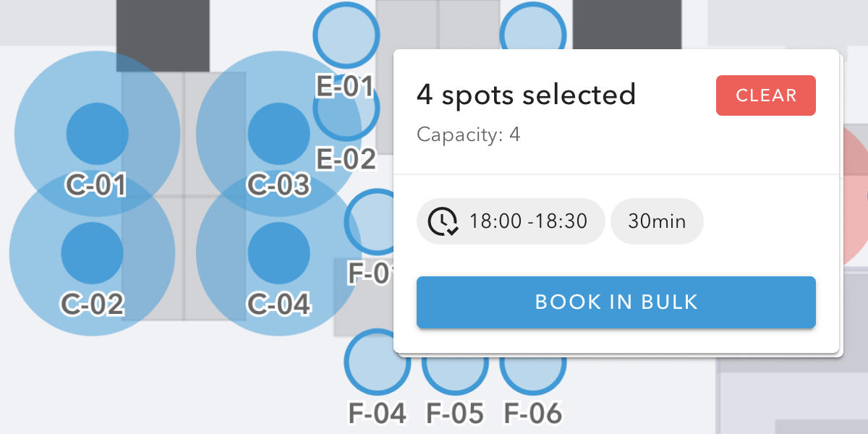Deselect the C-03 spot marker
The width and height of the screenshot is (868, 434).
pyautogui.click(x=279, y=134)
